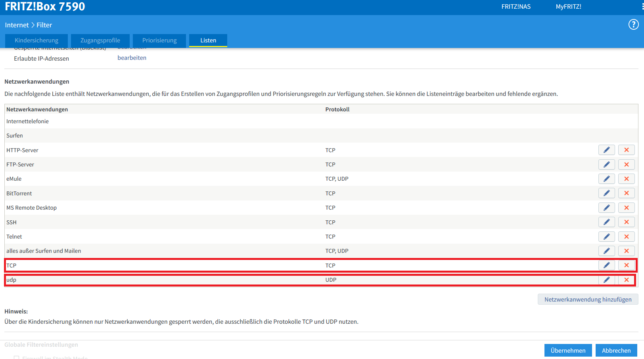This screenshot has height=359, width=644.
Task: Click 'bearbeiten' next to Erlaubte IP-Adressen
Action: coord(132,58)
